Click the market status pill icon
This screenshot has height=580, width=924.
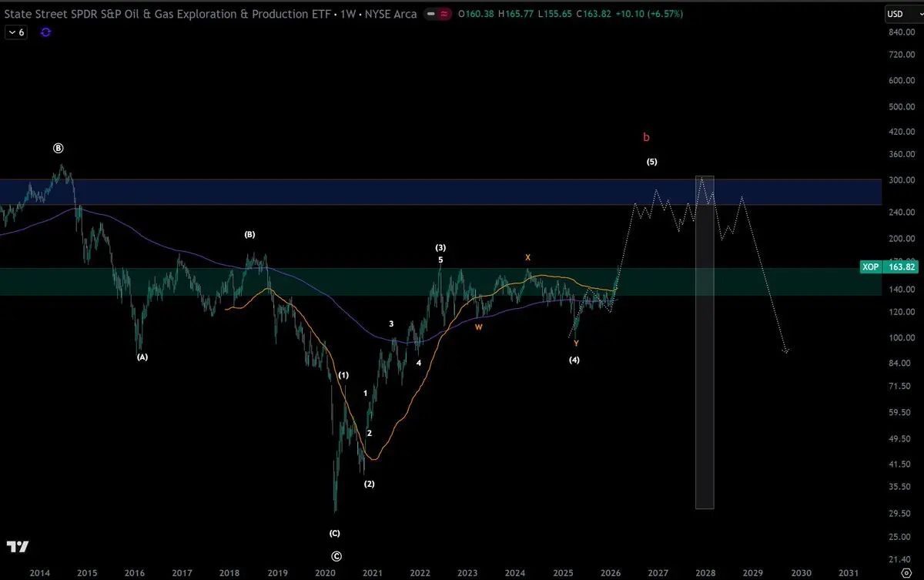pyautogui.click(x=440, y=14)
